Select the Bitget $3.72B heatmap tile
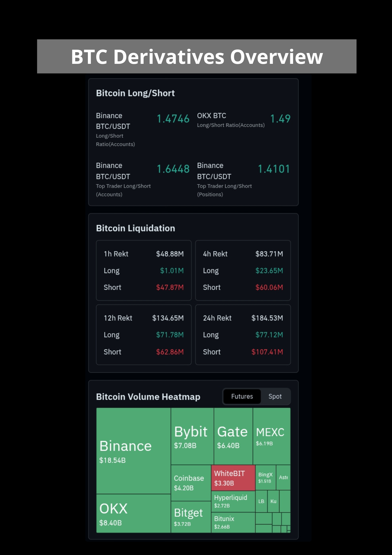 coord(191,517)
